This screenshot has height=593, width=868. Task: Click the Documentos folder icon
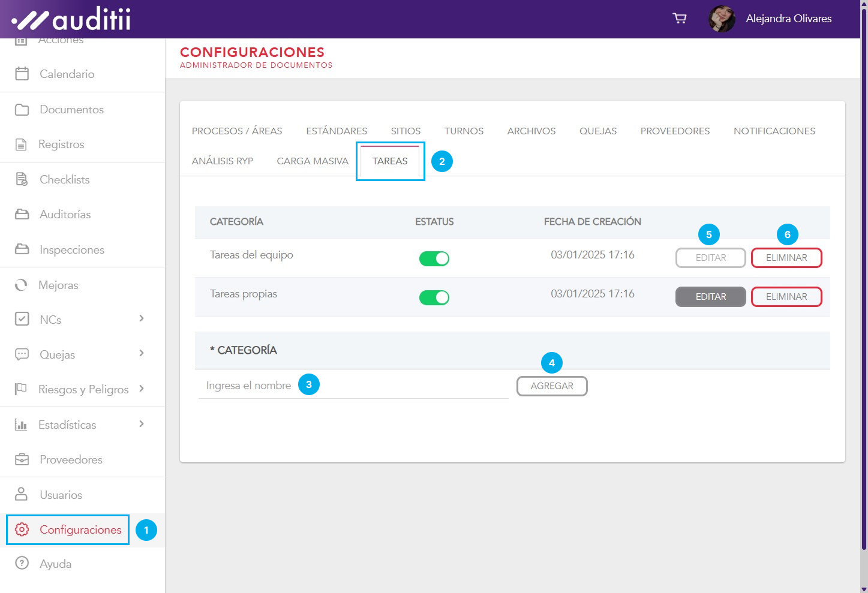click(x=22, y=110)
